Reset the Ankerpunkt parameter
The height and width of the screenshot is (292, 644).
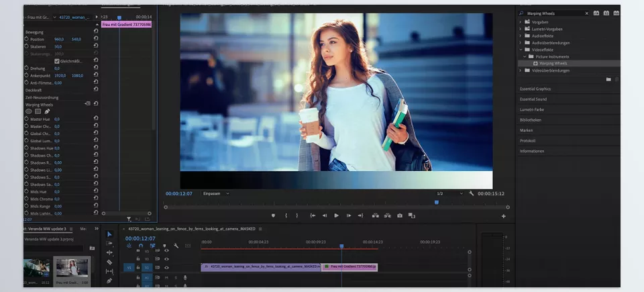coord(96,75)
